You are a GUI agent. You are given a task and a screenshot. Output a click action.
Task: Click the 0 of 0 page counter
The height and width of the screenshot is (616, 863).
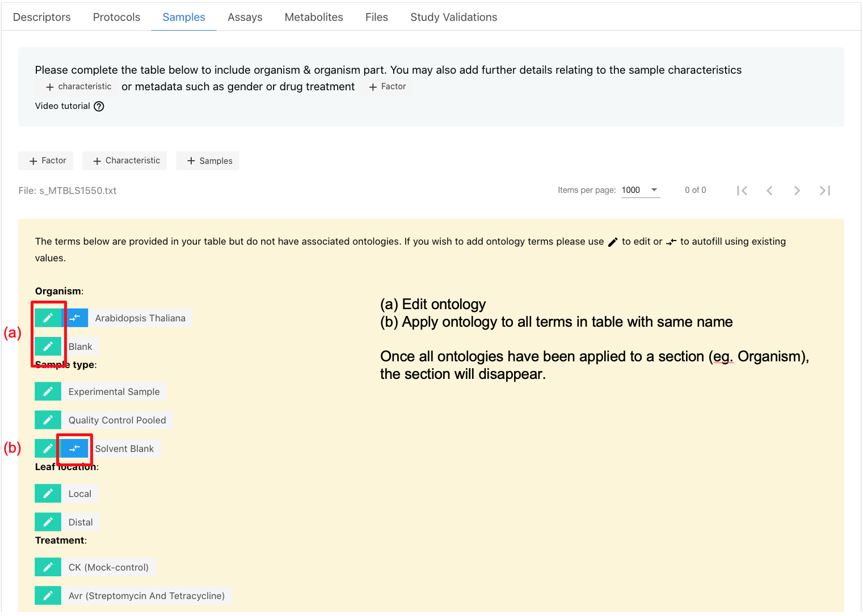(695, 190)
